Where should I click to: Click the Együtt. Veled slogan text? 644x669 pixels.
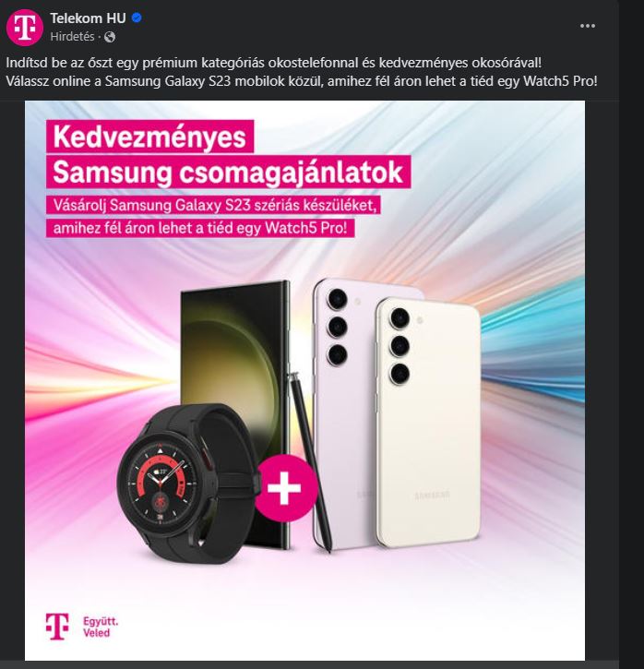point(101,627)
